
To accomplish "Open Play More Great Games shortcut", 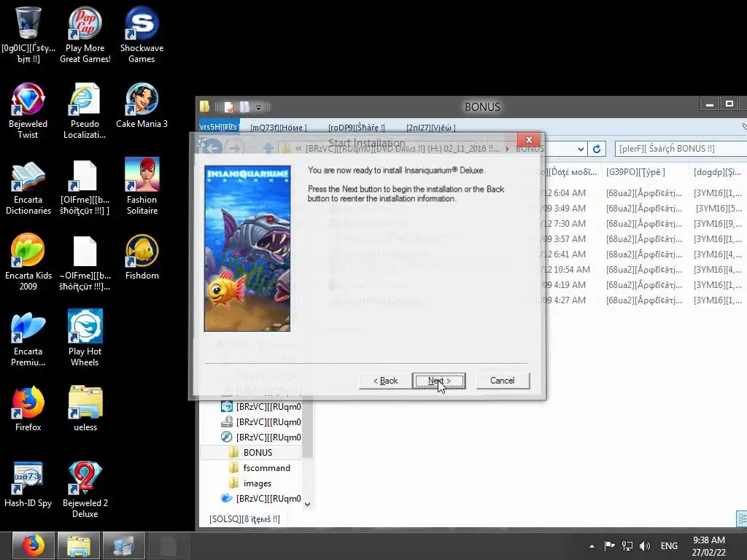I will [x=85, y=34].
